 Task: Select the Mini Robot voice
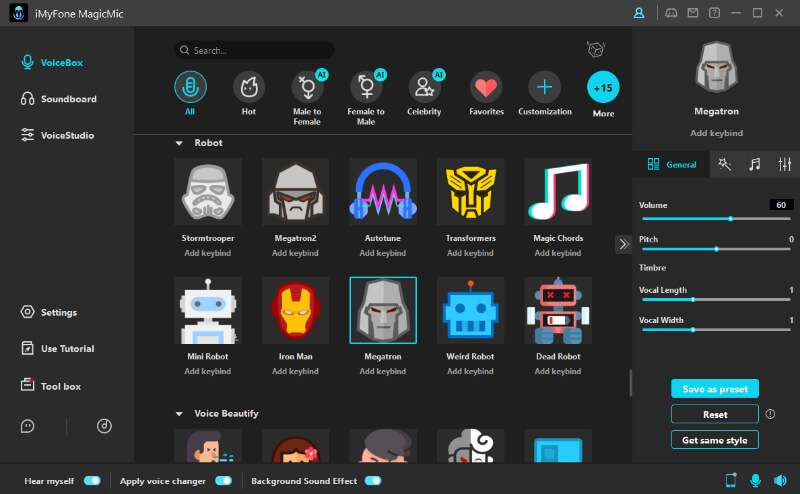click(208, 310)
